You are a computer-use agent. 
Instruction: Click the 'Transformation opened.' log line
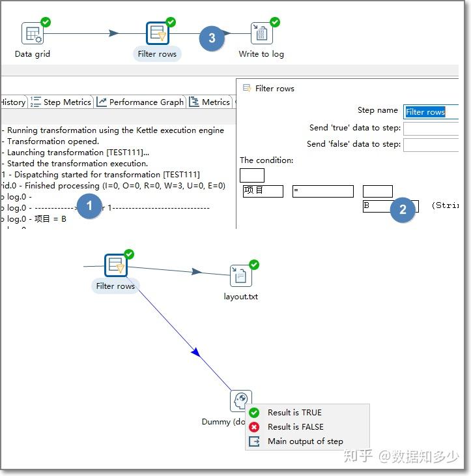pos(50,141)
